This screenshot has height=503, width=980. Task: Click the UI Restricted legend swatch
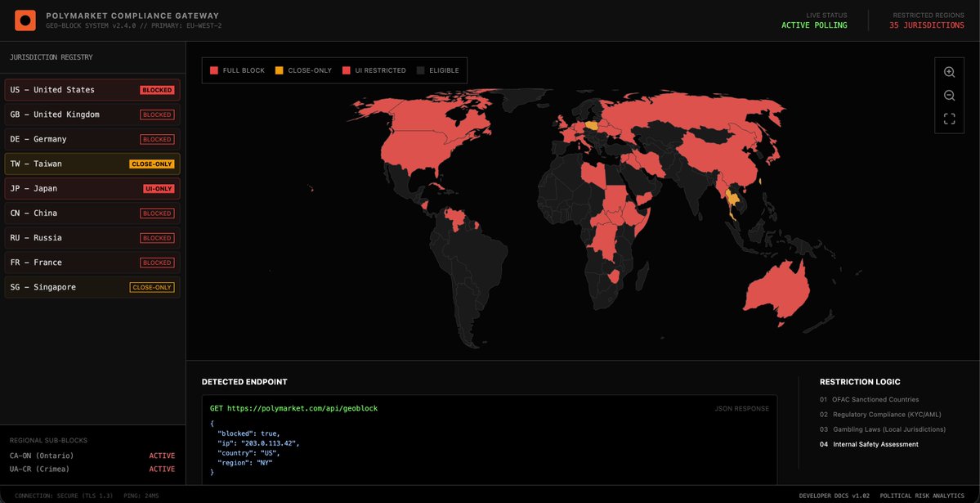(347, 70)
